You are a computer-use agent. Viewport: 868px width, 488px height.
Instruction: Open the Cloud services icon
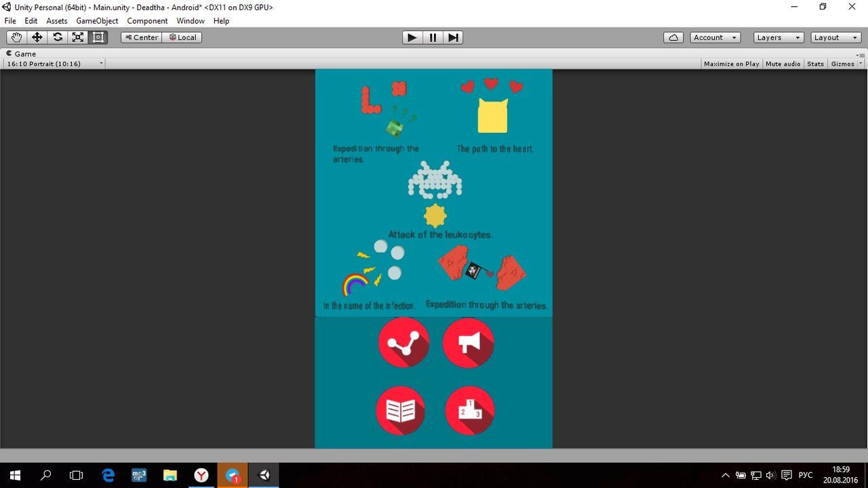coord(673,37)
